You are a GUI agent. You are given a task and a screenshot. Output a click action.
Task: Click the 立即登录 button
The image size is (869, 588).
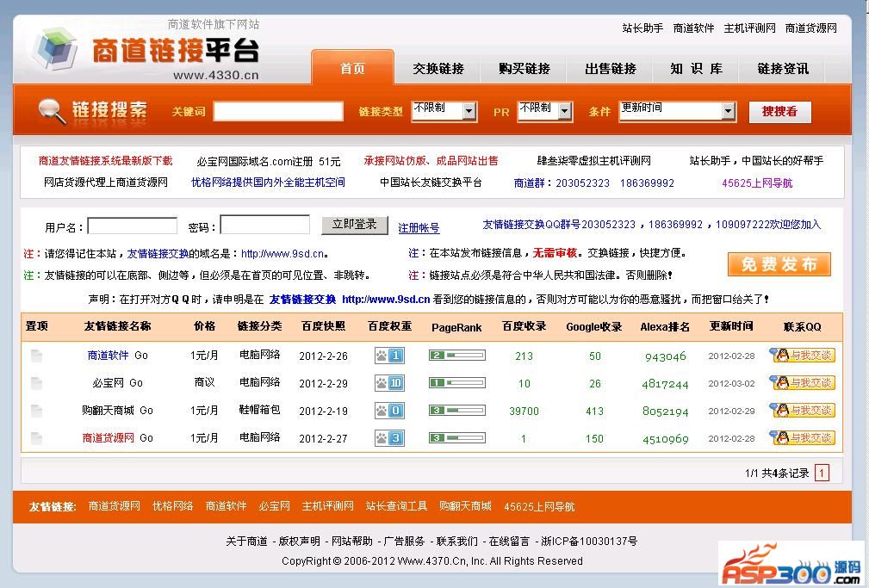pos(355,225)
